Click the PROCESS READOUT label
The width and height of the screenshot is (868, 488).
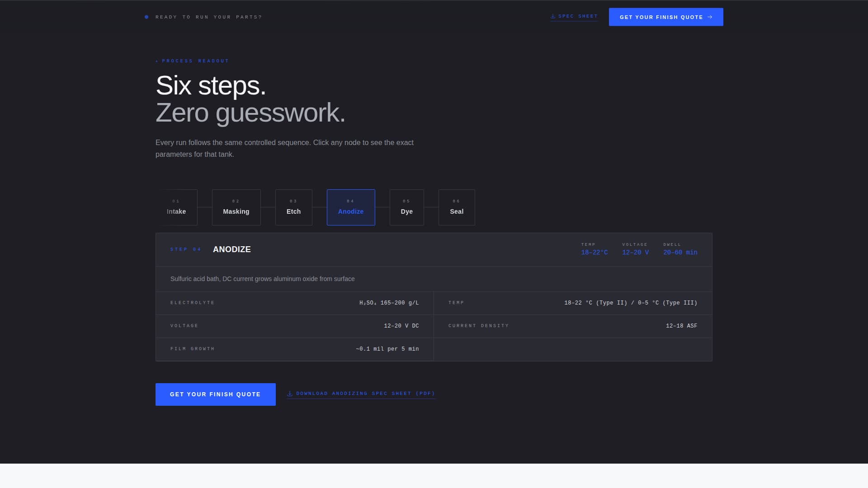point(195,61)
